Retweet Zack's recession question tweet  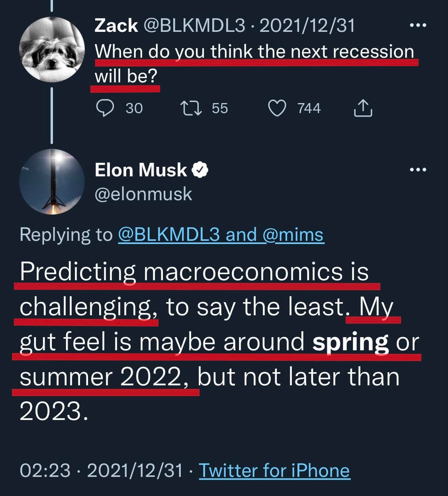coord(192,108)
